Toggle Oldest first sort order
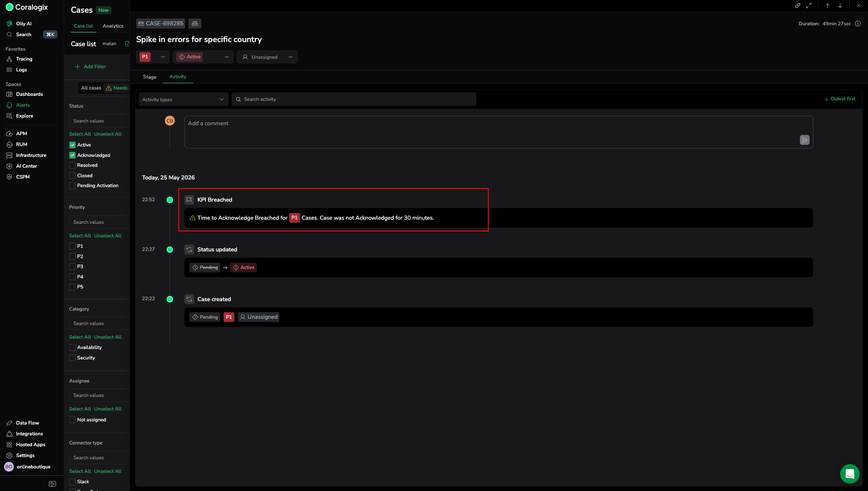 coord(840,99)
